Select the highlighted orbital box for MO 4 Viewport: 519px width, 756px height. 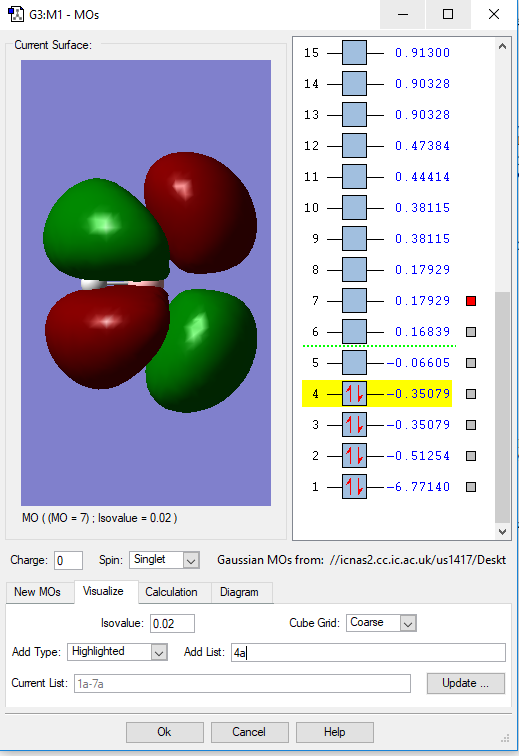(x=354, y=394)
